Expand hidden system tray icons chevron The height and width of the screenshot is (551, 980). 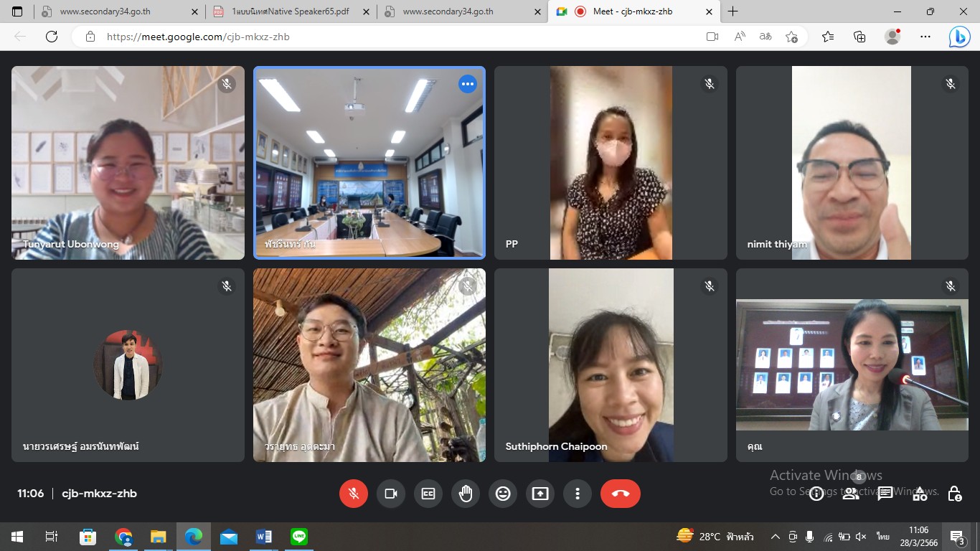(x=775, y=537)
